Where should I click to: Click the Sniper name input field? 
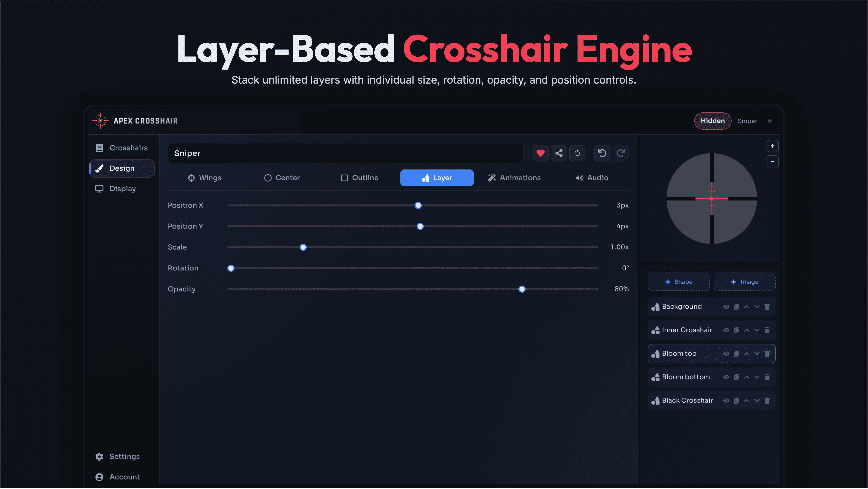[345, 153]
